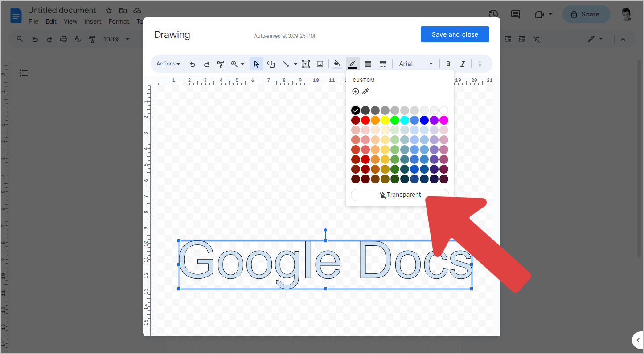
Task: Click Save and close button
Action: point(455,34)
